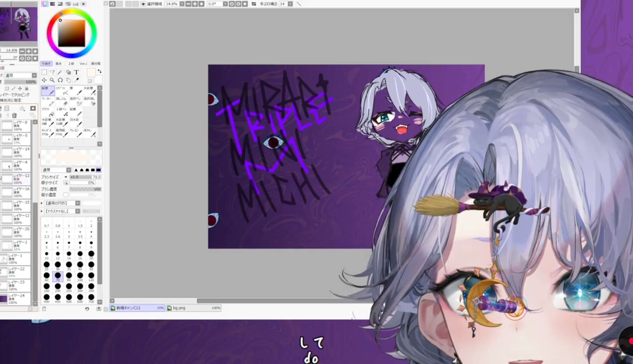The width and height of the screenshot is (633, 364).
Task: Toggle RGB slider panel icon
Action: (x=52, y=4)
